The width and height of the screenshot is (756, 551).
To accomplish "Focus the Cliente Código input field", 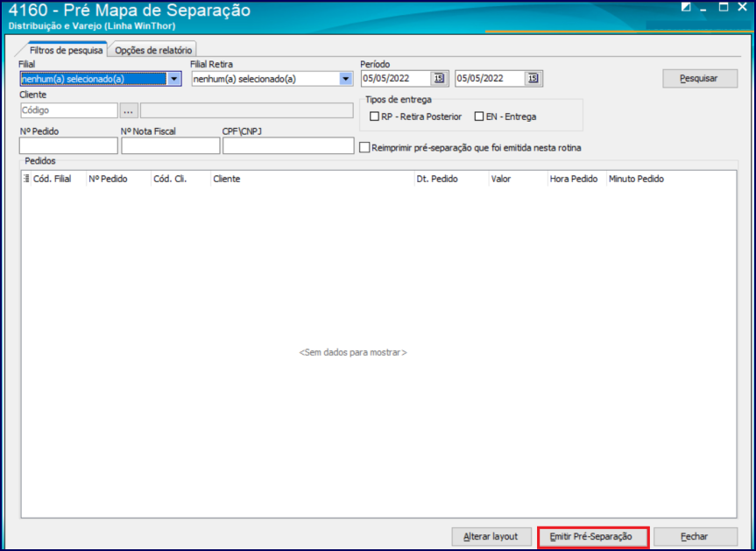I will click(69, 110).
